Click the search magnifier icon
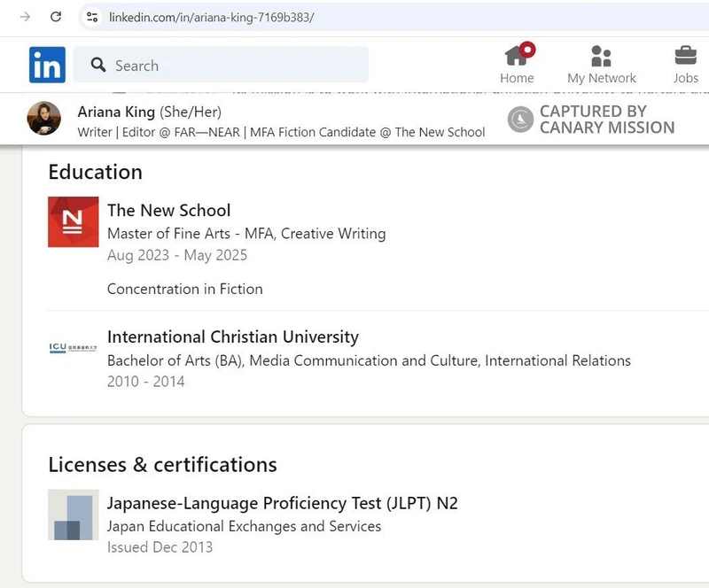Viewport: 709px width, 588px height. tap(97, 65)
